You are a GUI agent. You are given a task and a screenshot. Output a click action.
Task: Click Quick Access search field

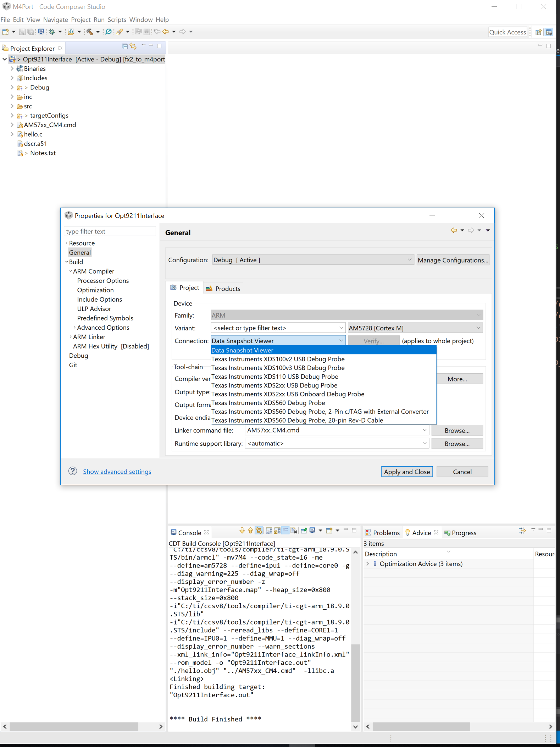[508, 32]
